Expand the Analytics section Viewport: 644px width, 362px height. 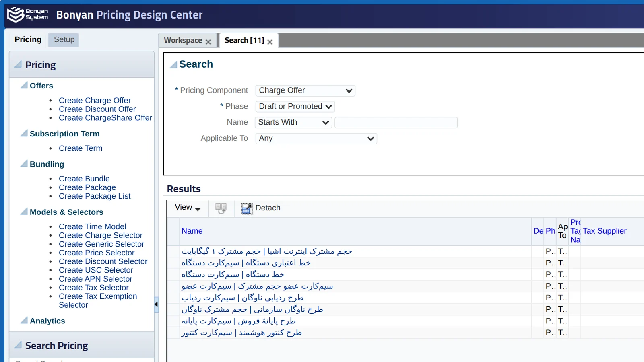(24, 321)
